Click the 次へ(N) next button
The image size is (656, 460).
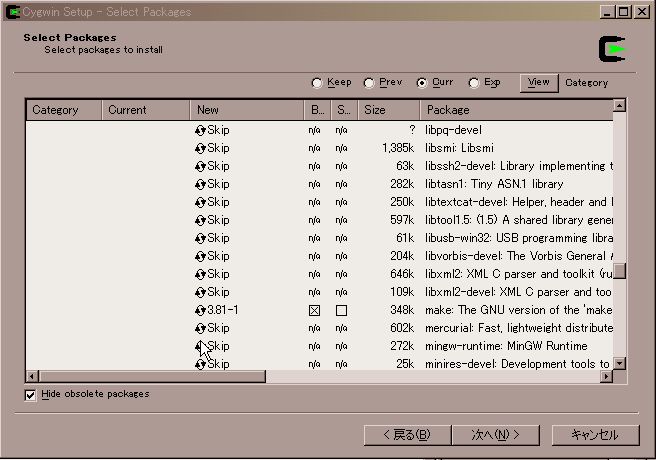497,435
